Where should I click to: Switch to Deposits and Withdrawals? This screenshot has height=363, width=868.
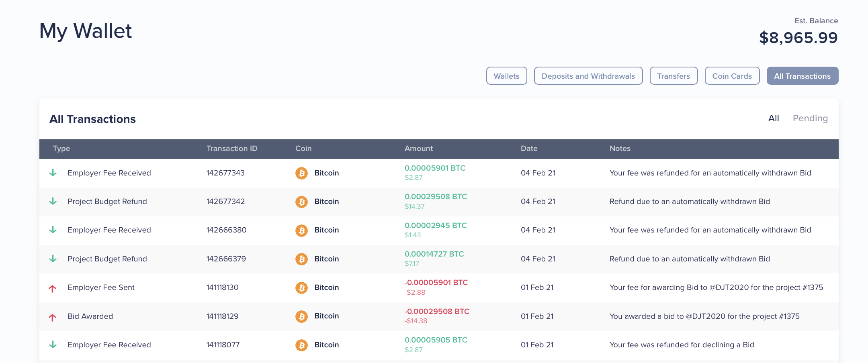tap(588, 76)
